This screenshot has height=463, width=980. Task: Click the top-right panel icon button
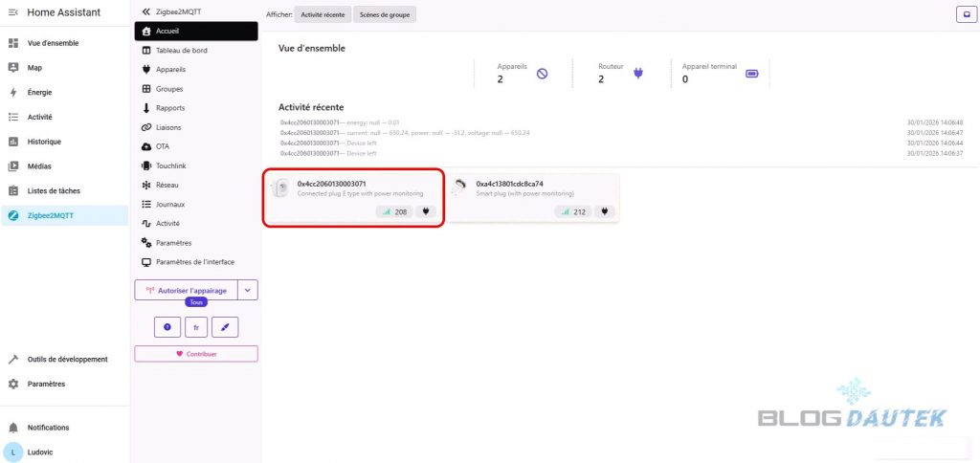click(964, 14)
